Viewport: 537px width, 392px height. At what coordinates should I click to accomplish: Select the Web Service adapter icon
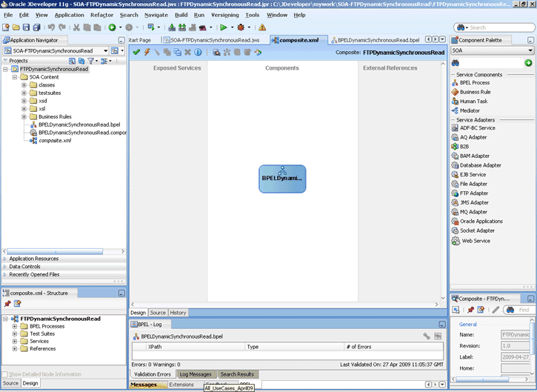[456, 241]
